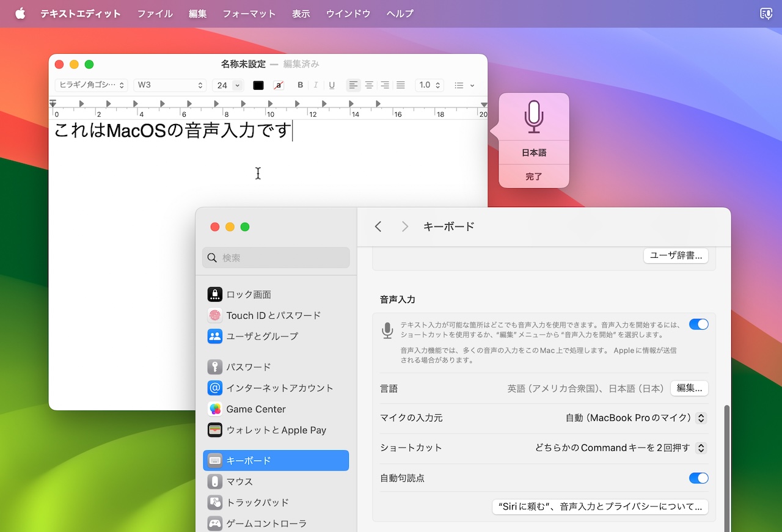Click the dictation status icon in menu bar
The image size is (782, 532).
pyautogui.click(x=766, y=13)
